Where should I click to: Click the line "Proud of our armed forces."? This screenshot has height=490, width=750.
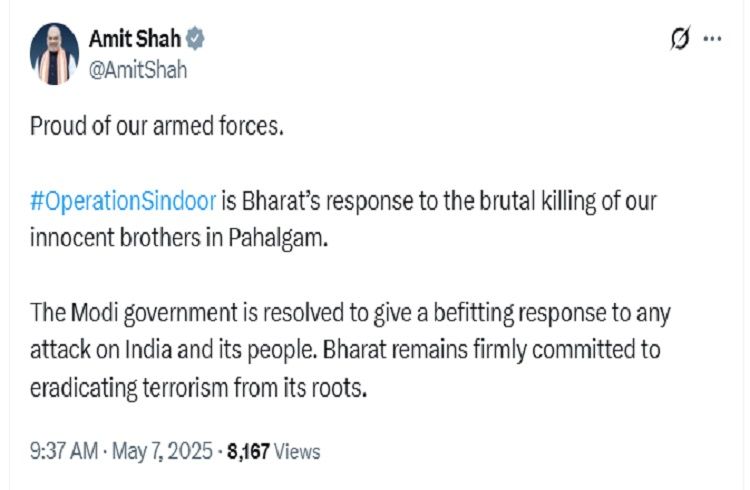(x=157, y=126)
